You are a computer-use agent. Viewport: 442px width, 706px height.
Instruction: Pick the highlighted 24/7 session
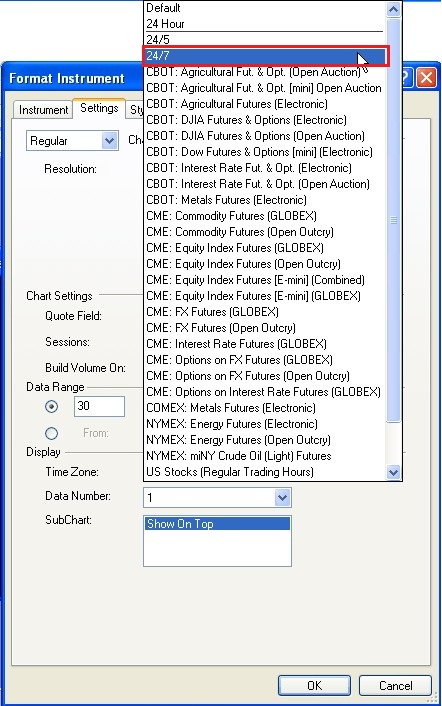(x=265, y=56)
